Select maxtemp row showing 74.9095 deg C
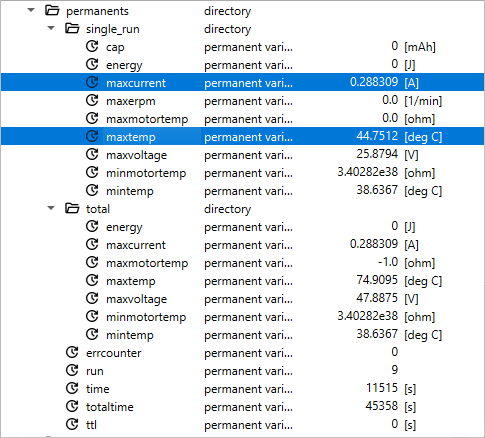The image size is (485, 438). coord(242,280)
